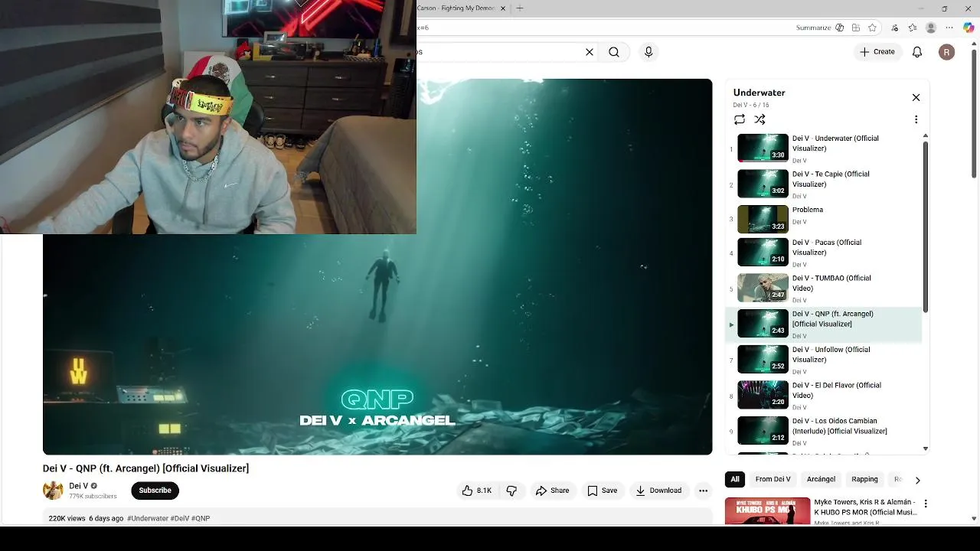The image size is (980, 551).
Task: Close the Underwater playlist panel
Action: [916, 97]
